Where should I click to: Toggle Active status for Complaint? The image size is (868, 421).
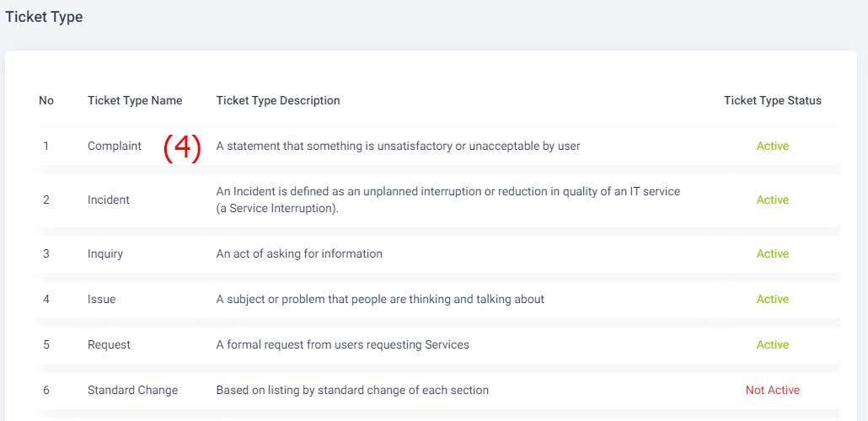(x=773, y=146)
